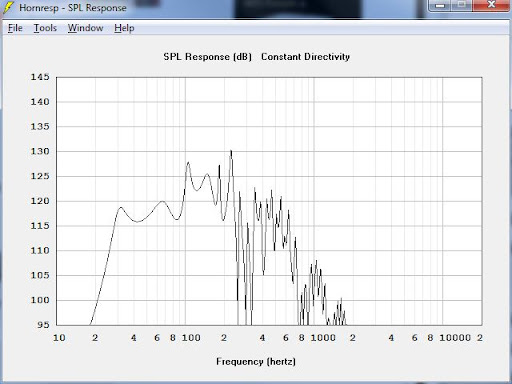Image resolution: width=512 pixels, height=384 pixels.
Task: Click the 100 label on frequency axis
Action: 191,338
